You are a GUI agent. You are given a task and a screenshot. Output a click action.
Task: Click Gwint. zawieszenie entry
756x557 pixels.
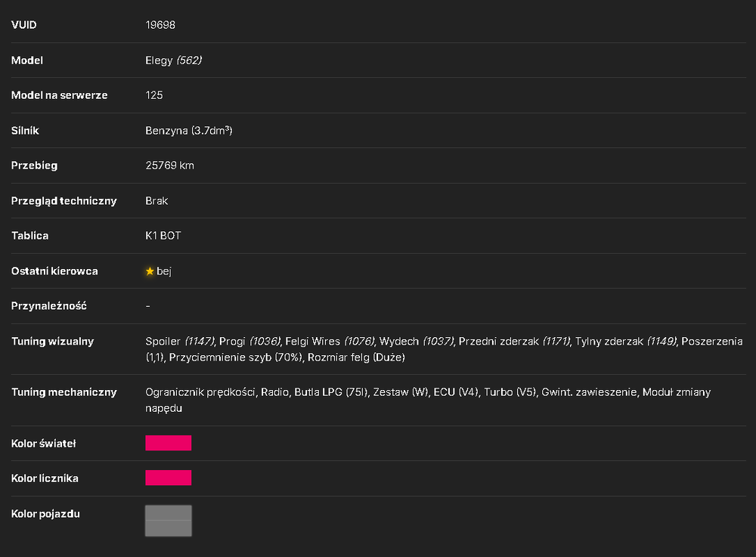pos(589,392)
